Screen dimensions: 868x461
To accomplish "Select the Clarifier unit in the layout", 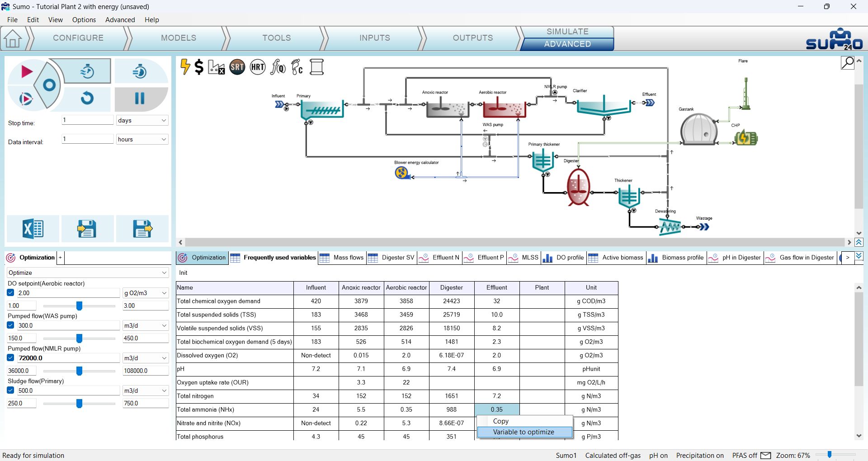I will coord(604,106).
